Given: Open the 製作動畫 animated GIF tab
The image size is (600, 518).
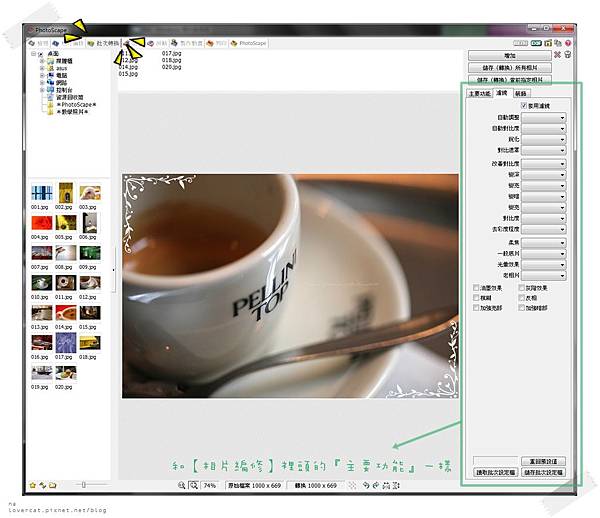Looking at the screenshot, I should click(x=187, y=43).
